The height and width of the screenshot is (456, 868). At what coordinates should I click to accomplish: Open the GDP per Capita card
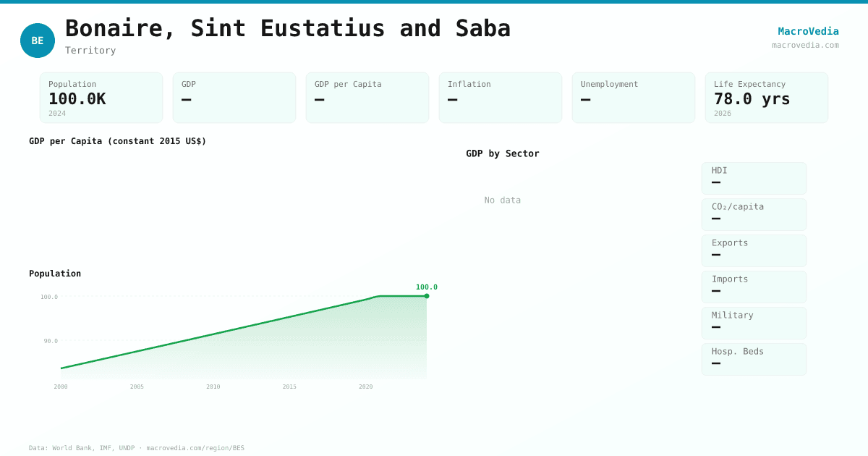coord(367,98)
